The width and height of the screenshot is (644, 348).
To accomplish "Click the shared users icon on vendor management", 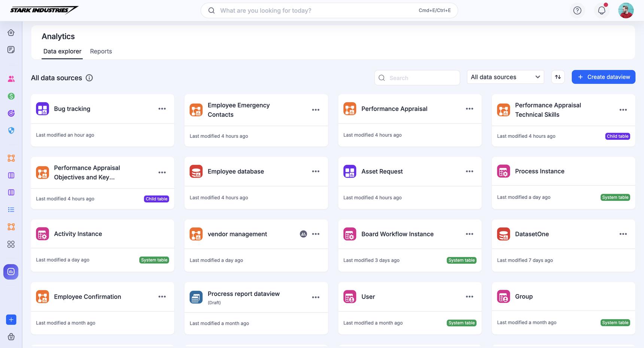I will 303,234.
